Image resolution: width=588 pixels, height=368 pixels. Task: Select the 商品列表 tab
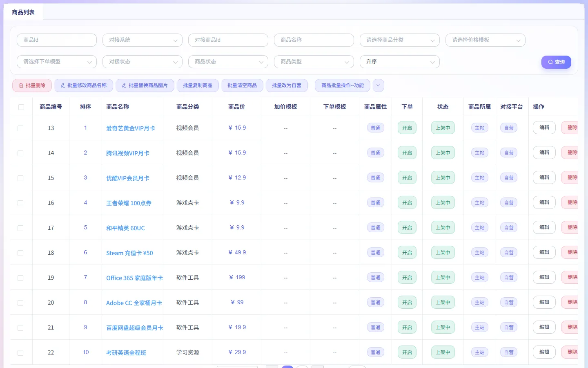click(x=23, y=12)
